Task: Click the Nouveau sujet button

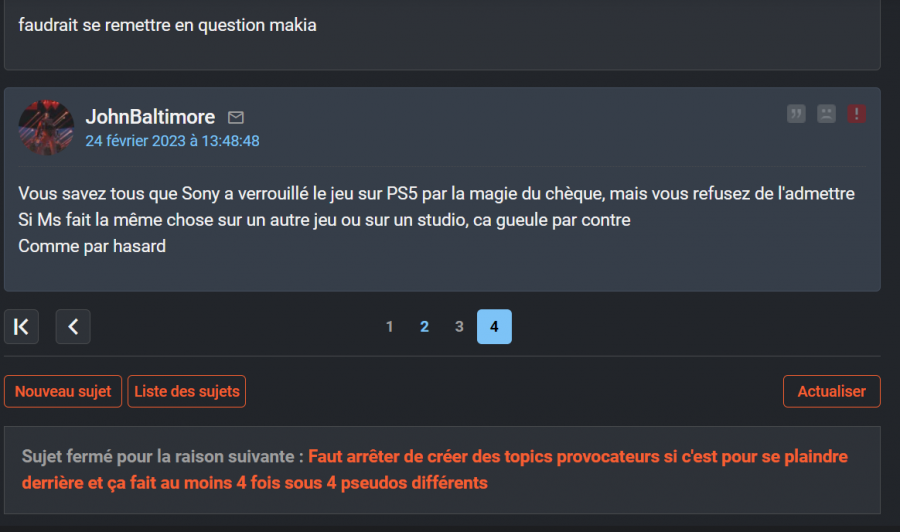Action: 63,391
